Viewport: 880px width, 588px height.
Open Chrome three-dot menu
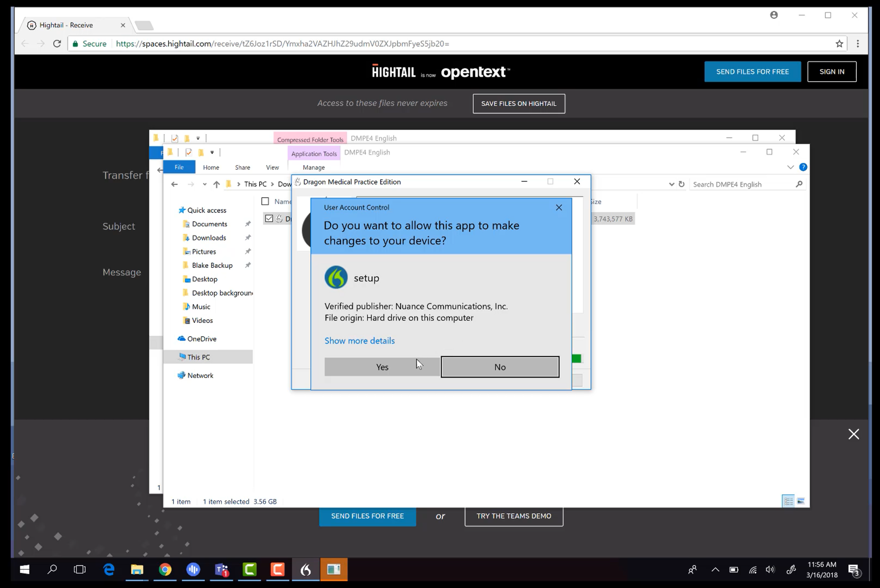point(857,44)
